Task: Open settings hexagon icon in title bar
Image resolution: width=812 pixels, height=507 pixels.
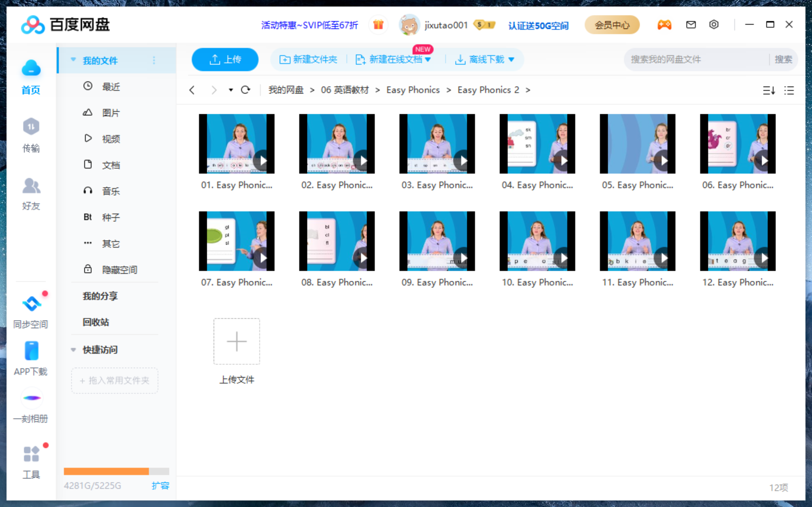Action: 714,25
